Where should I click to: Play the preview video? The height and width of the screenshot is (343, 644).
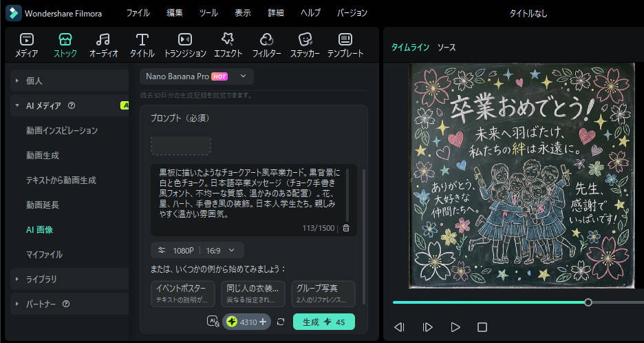tap(455, 327)
